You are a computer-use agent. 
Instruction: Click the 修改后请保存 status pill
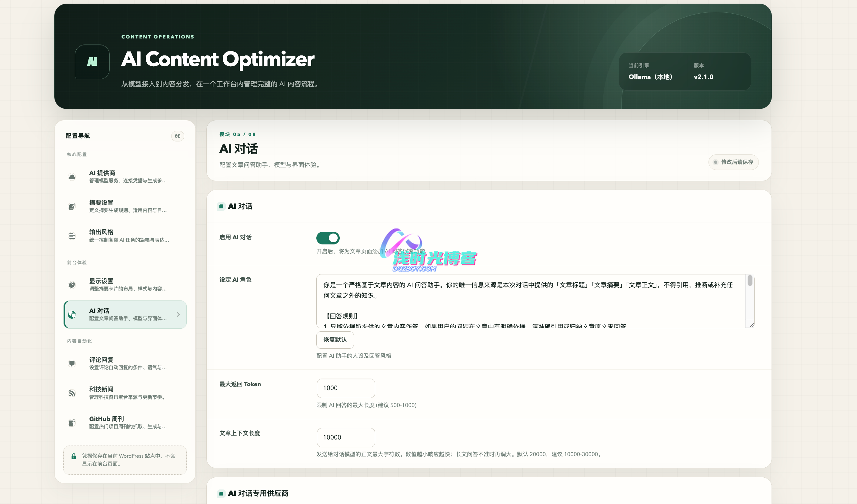[734, 162]
